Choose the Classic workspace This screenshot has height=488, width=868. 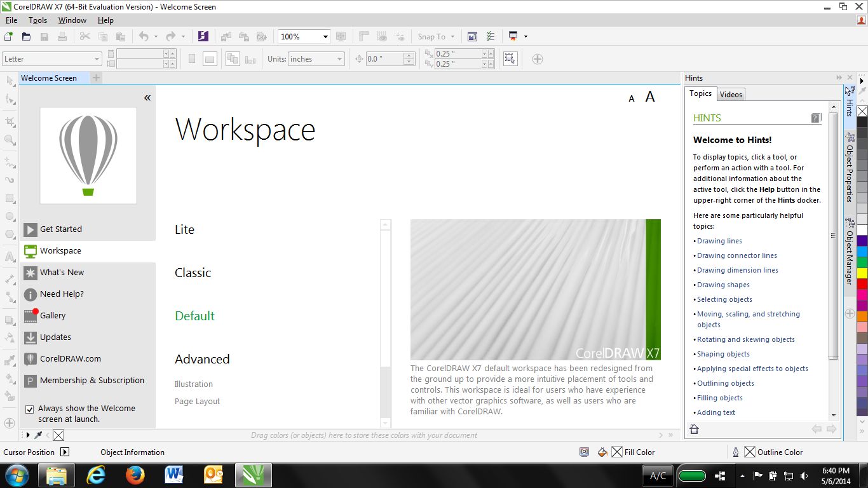coord(193,273)
